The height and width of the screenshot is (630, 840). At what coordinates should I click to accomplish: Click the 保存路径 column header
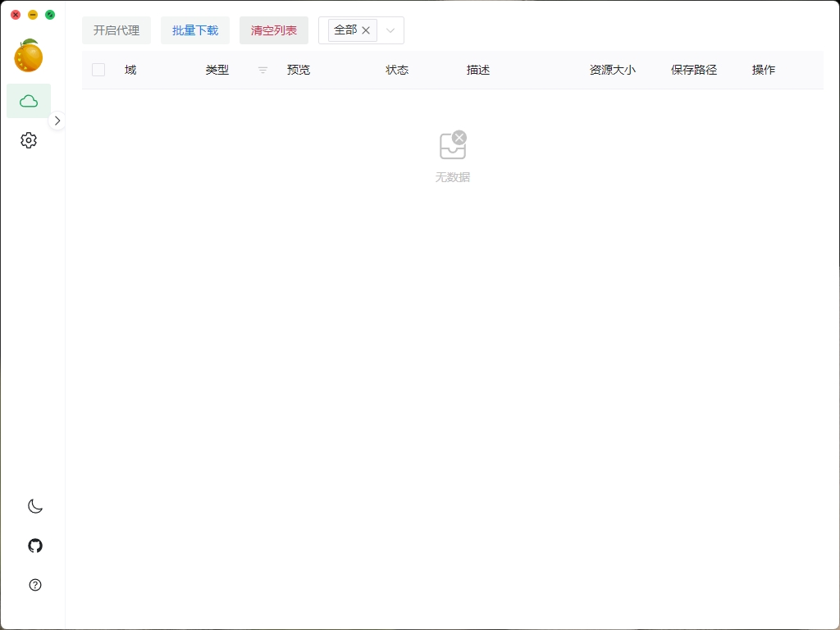point(694,71)
